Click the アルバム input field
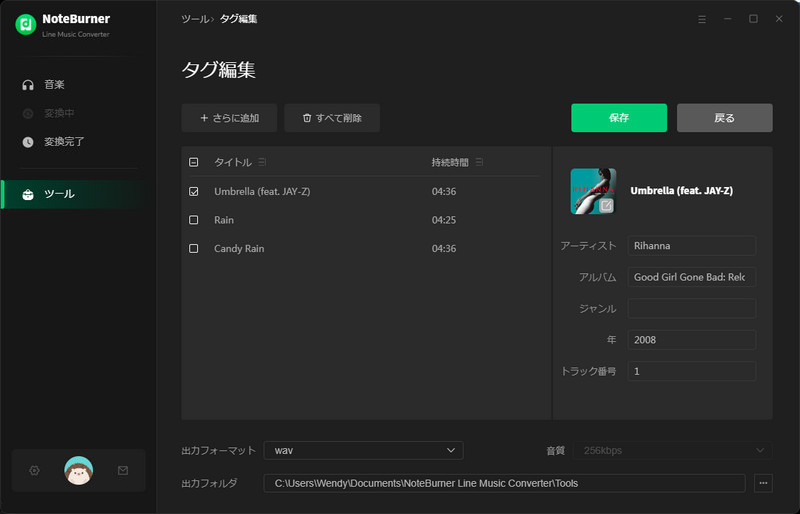The height and width of the screenshot is (514, 800). pos(691,277)
